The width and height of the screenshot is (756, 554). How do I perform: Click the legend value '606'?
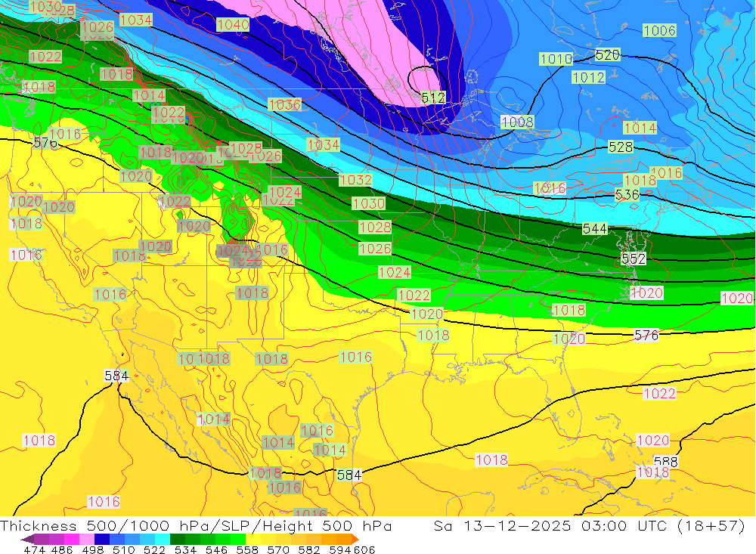pos(364,549)
